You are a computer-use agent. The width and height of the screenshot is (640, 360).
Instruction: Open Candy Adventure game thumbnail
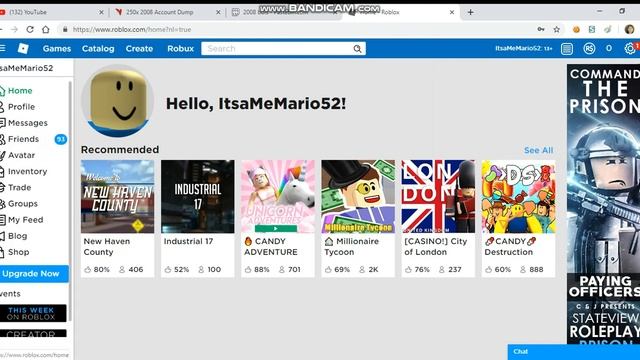[278, 196]
